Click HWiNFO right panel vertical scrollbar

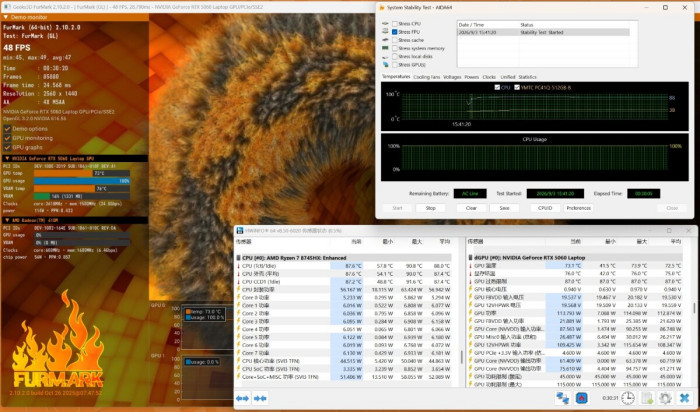point(694,308)
